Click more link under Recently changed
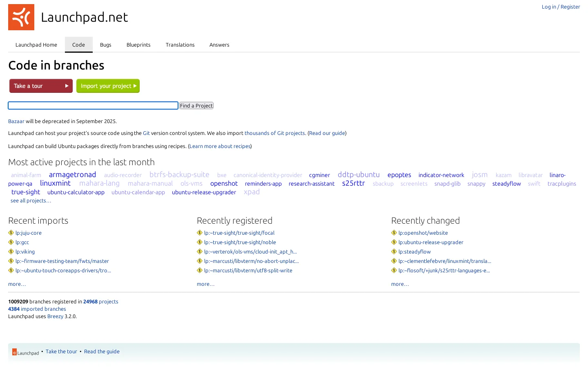 click(400, 284)
